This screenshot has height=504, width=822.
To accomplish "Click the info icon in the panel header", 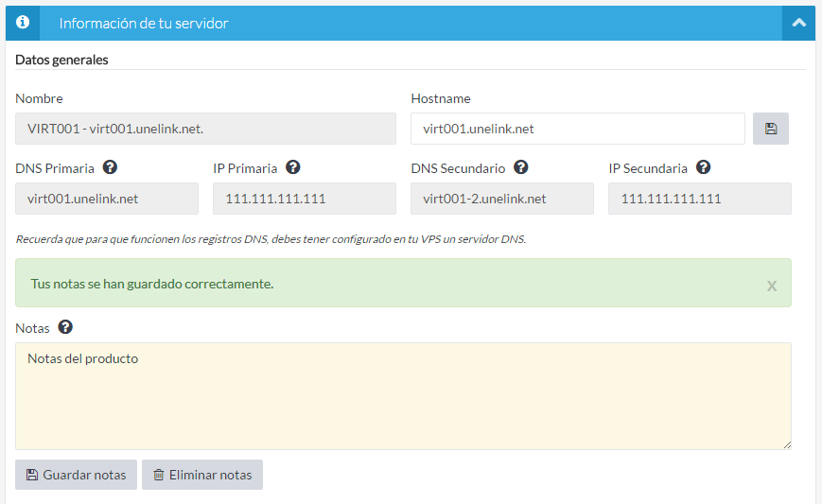I will [23, 23].
